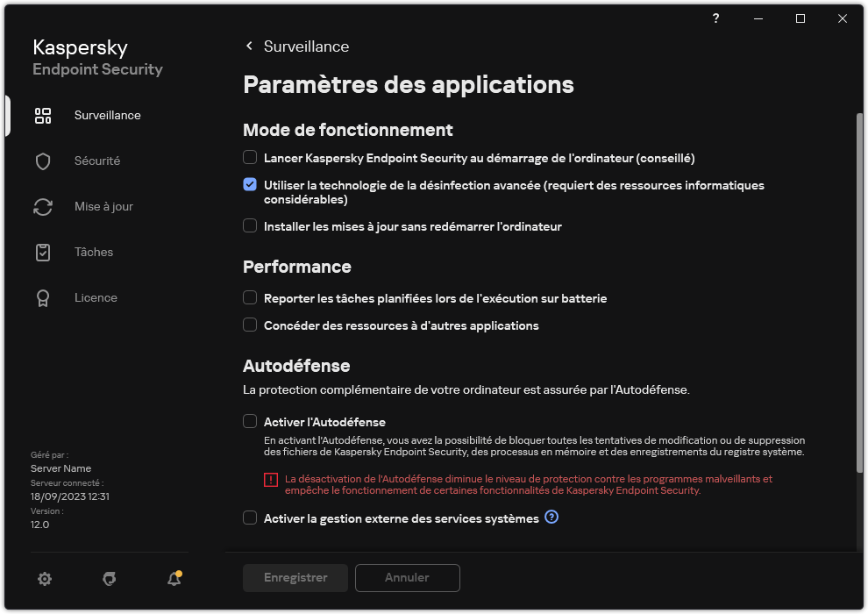Image resolution: width=868 pixels, height=614 pixels.
Task: Disable advanced disinfection technology
Action: click(x=249, y=186)
